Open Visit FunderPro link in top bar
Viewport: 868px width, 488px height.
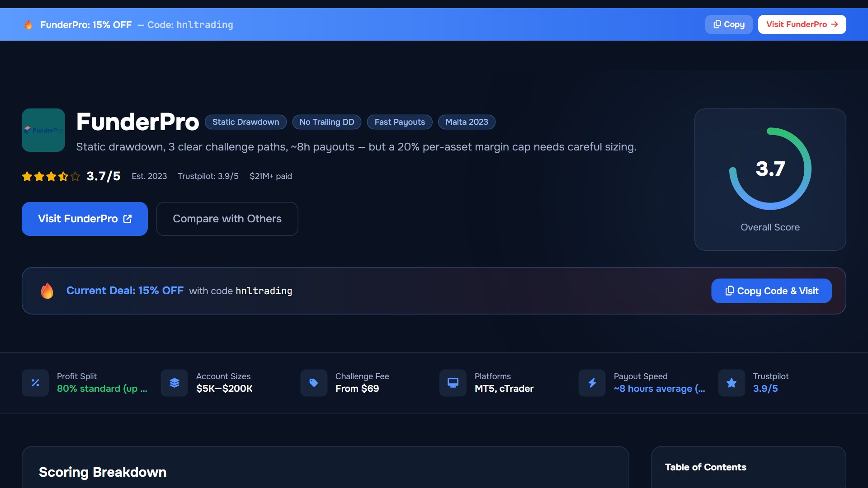[802, 24]
